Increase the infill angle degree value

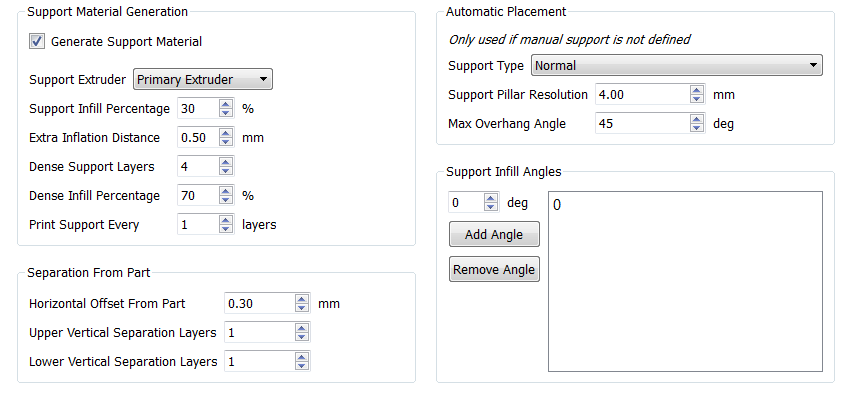coord(491,198)
